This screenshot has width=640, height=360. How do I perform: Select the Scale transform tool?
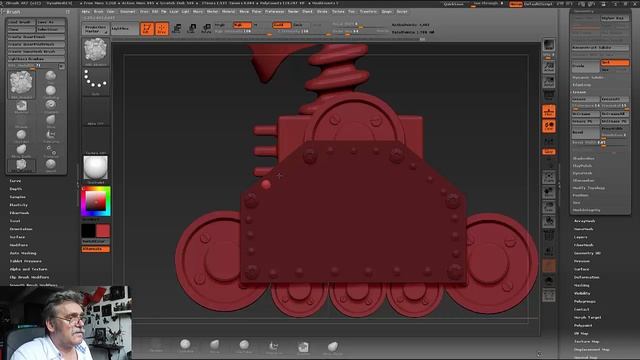point(192,29)
